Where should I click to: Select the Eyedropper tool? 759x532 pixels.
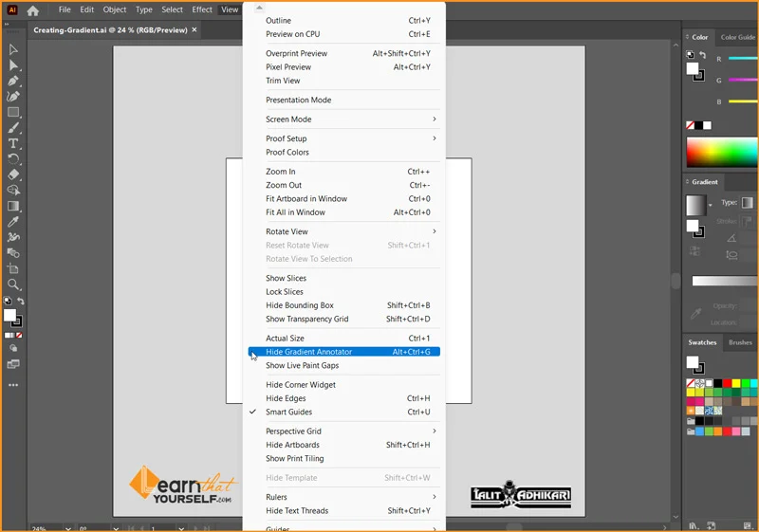click(x=13, y=221)
